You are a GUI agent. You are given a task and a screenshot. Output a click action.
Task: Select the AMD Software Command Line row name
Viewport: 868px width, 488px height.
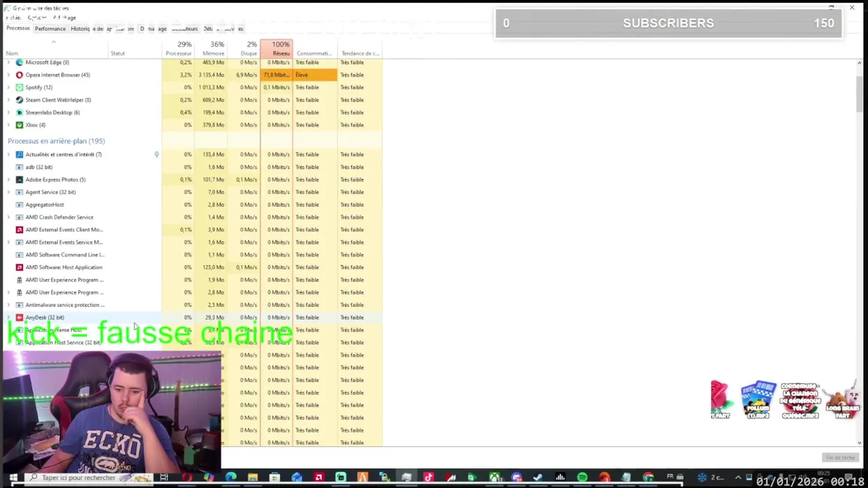pos(64,255)
